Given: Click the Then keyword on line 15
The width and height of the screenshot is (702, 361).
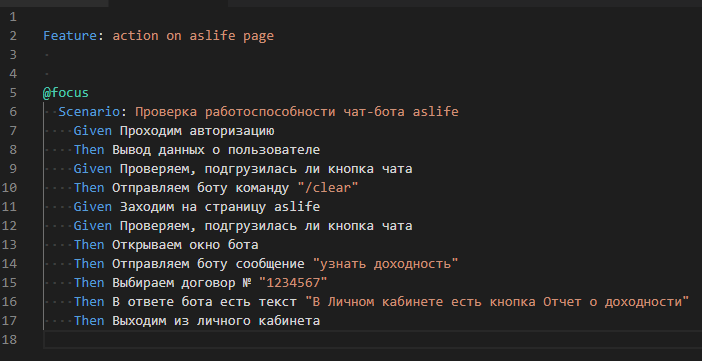Looking at the screenshot, I should pyautogui.click(x=89, y=283).
